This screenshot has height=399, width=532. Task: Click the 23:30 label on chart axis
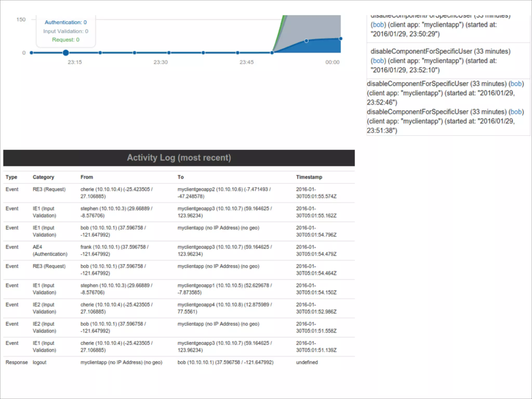[x=161, y=62]
